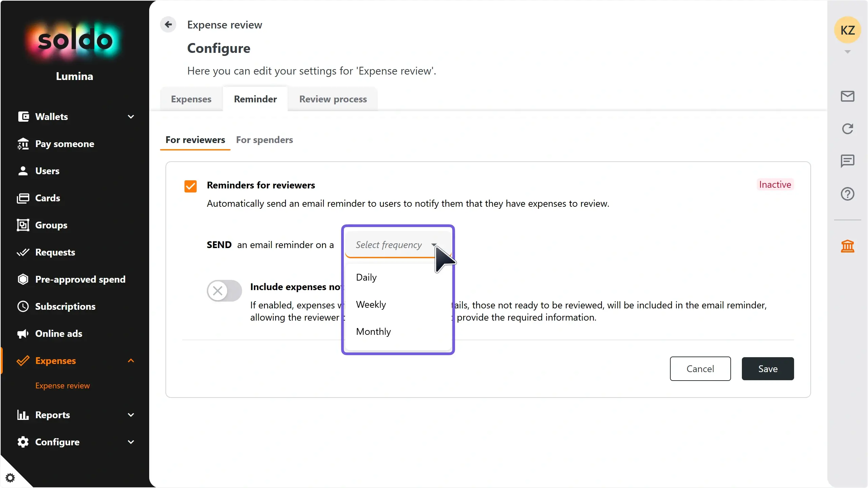Open the Cards sidebar item
The image size is (868, 488).
[x=47, y=198]
